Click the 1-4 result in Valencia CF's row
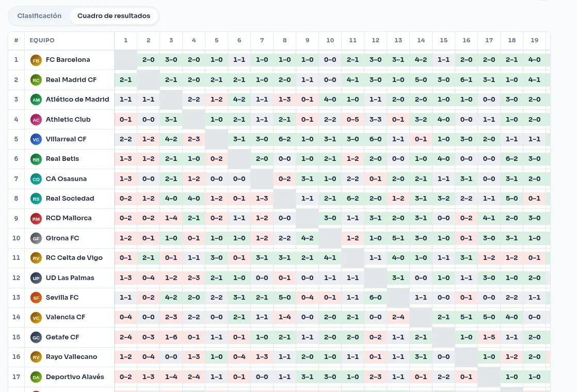The image size is (577, 392). pyautogui.click(x=284, y=317)
